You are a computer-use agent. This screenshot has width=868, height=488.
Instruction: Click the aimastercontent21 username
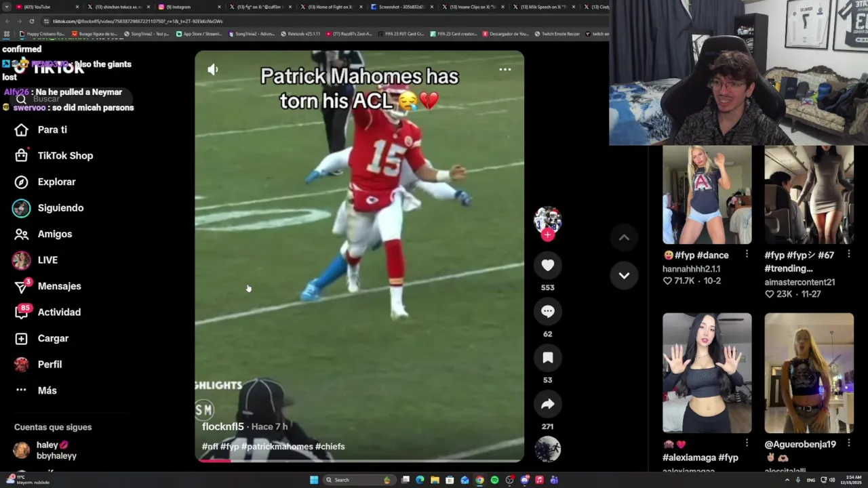tap(800, 282)
